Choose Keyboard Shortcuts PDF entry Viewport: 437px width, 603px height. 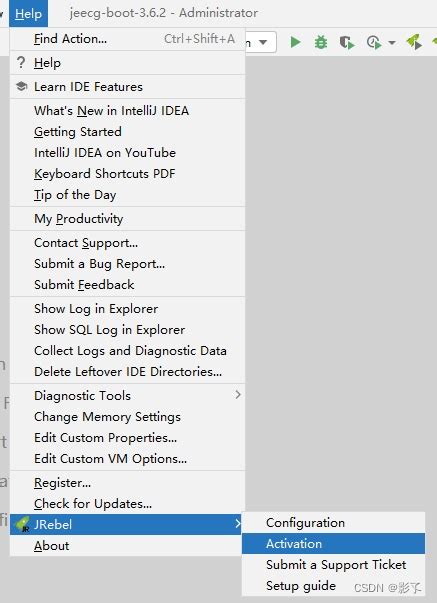click(127, 173)
